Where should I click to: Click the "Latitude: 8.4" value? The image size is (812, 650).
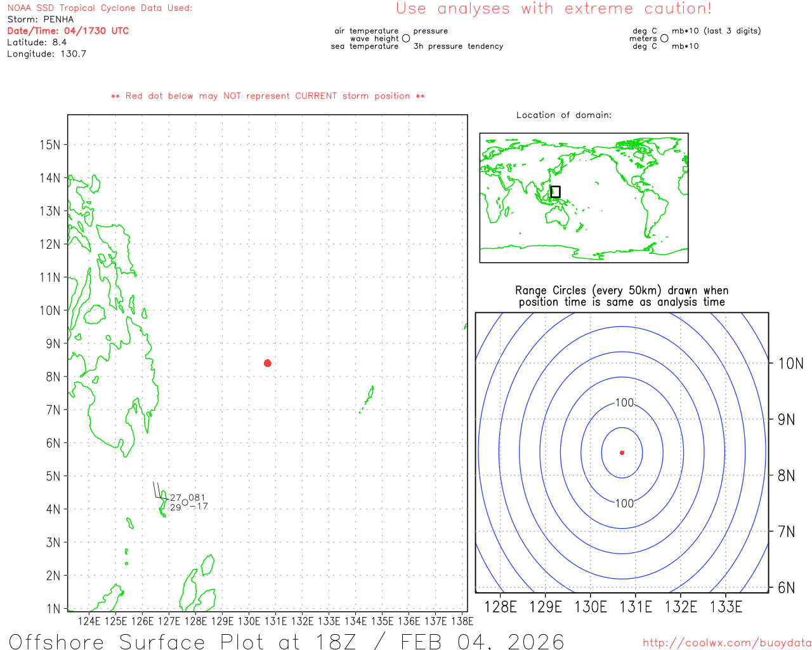tap(37, 43)
